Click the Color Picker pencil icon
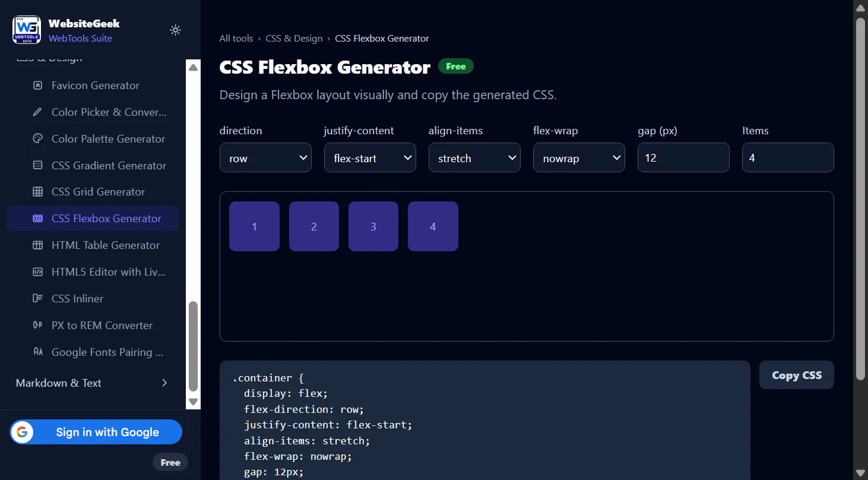This screenshot has width=868, height=480. tap(38, 112)
